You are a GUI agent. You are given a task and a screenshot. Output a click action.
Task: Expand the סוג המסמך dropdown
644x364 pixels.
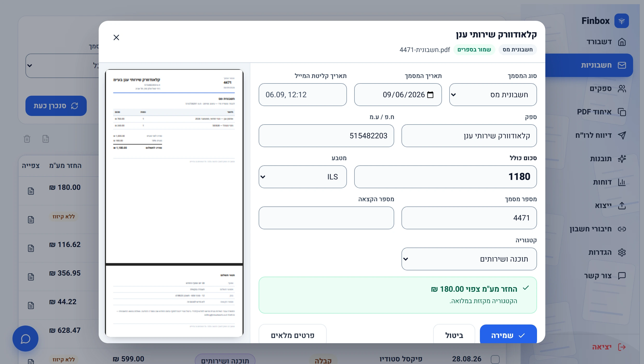493,95
